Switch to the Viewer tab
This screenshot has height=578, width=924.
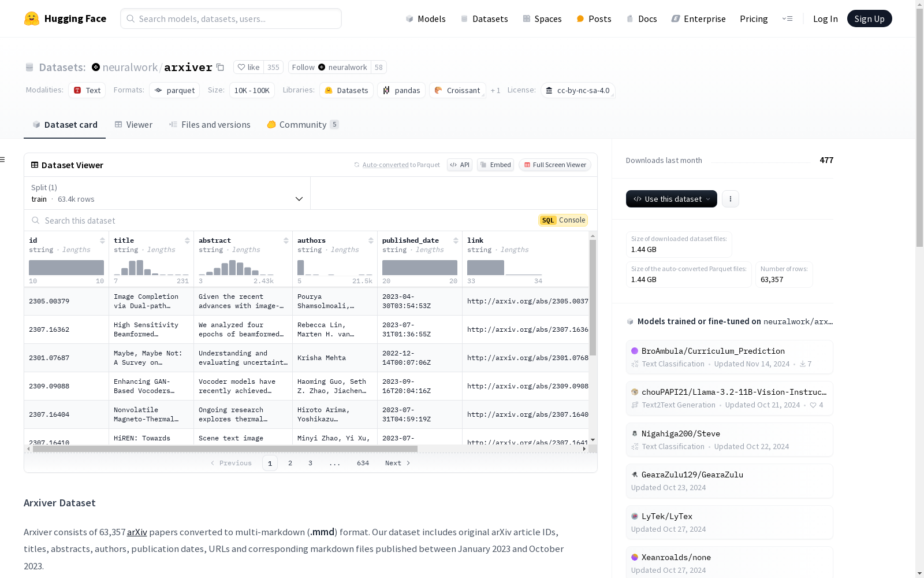coord(133,124)
